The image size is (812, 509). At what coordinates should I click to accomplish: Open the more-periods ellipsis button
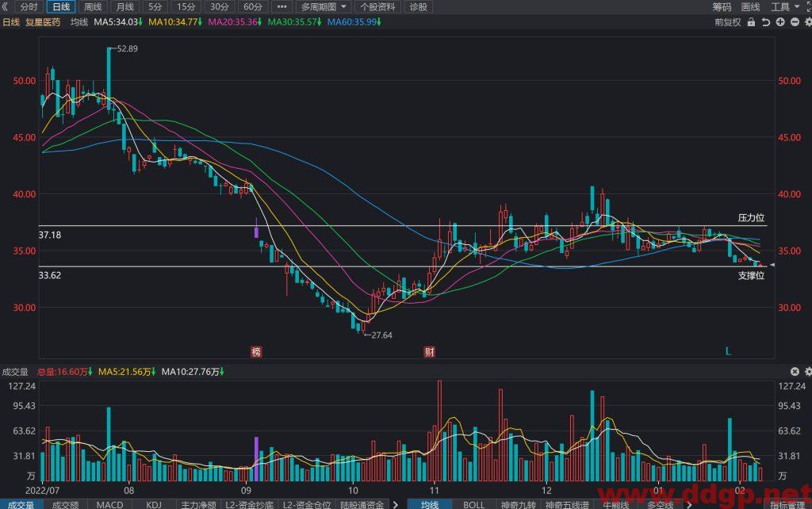pyautogui.click(x=282, y=6)
